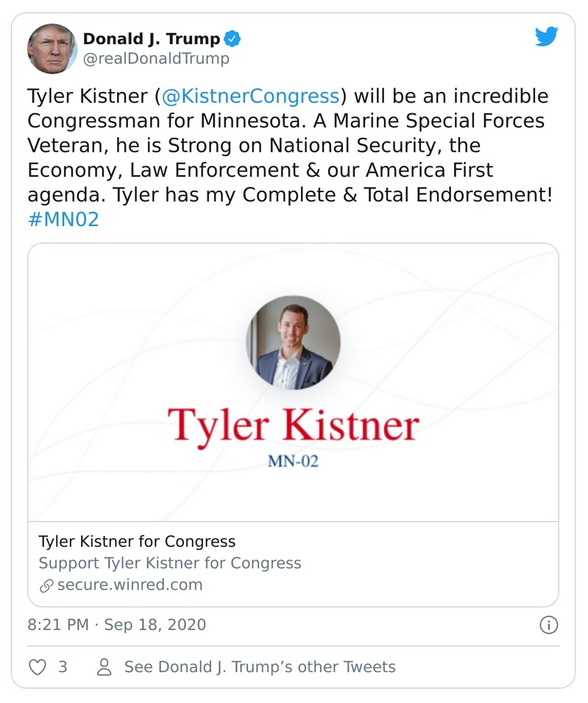The width and height of the screenshot is (588, 703).
Task: Like the tweet with the heart icon
Action: 37,667
